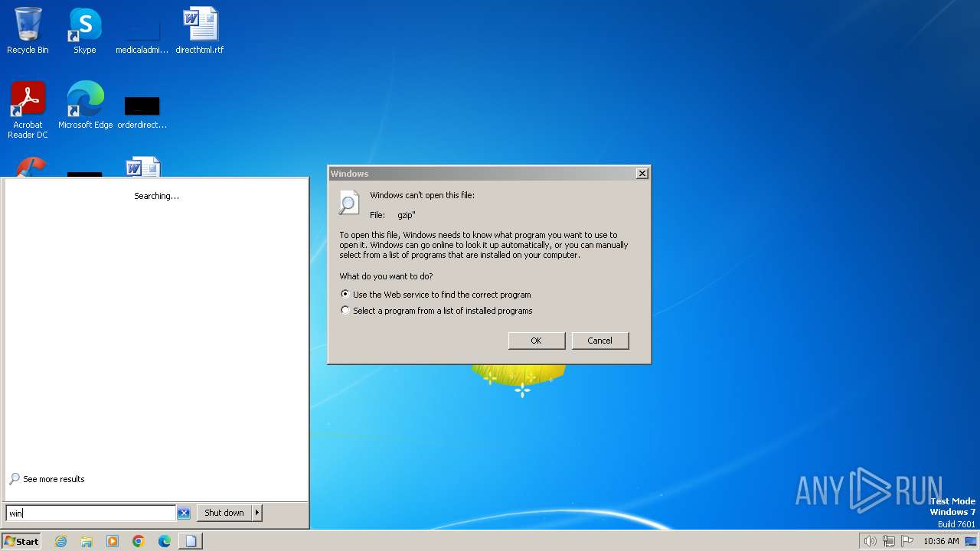Launch Google Chrome from the taskbar
Viewport: 980px width, 551px height.
139,541
